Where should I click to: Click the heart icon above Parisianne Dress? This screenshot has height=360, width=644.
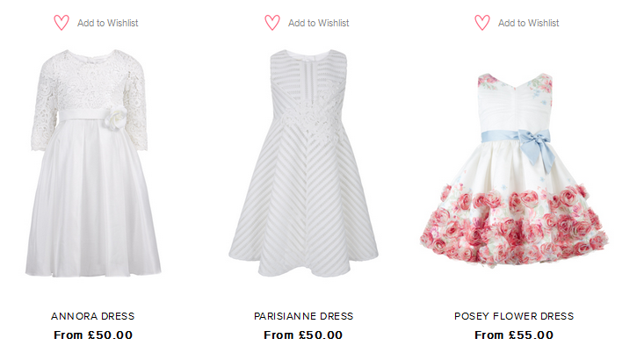[271, 23]
